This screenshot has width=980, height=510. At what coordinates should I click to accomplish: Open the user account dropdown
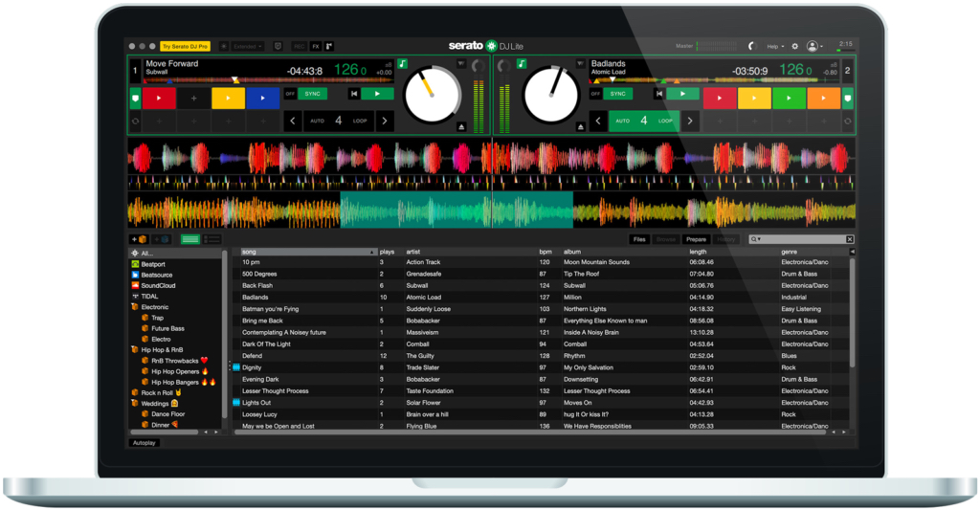click(x=814, y=46)
